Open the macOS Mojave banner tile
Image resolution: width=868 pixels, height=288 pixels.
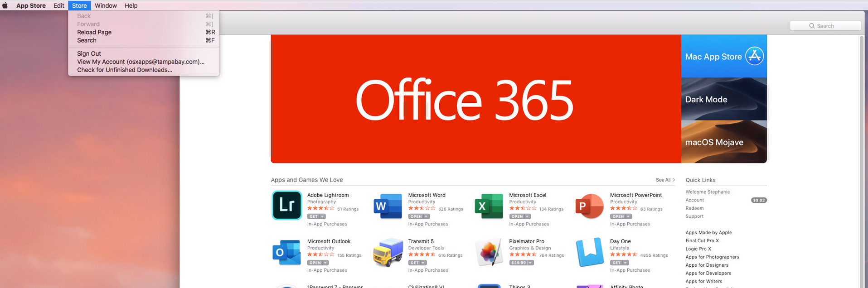tap(724, 142)
